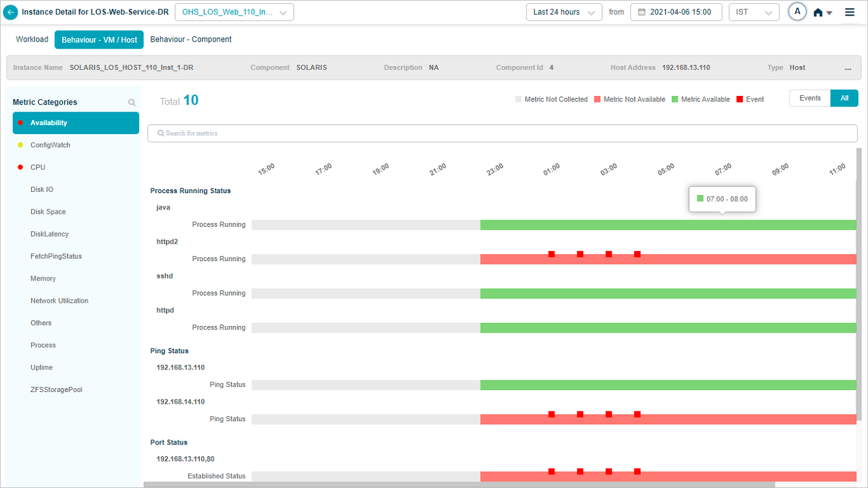Click the Search for metrics field

[502, 134]
